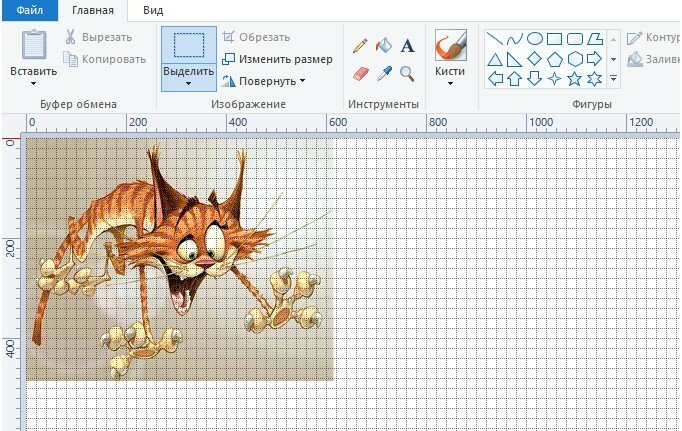The image size is (682, 431).
Task: Select the Text tool (letter A)
Action: [x=407, y=46]
